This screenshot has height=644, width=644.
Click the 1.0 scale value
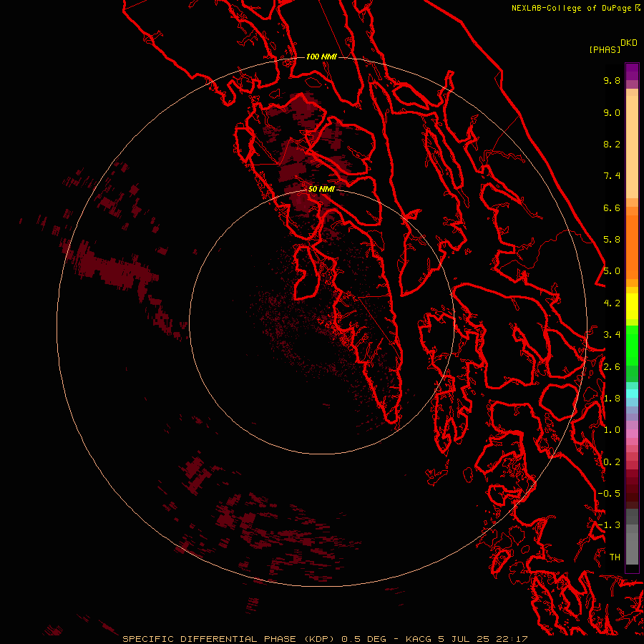point(612,430)
